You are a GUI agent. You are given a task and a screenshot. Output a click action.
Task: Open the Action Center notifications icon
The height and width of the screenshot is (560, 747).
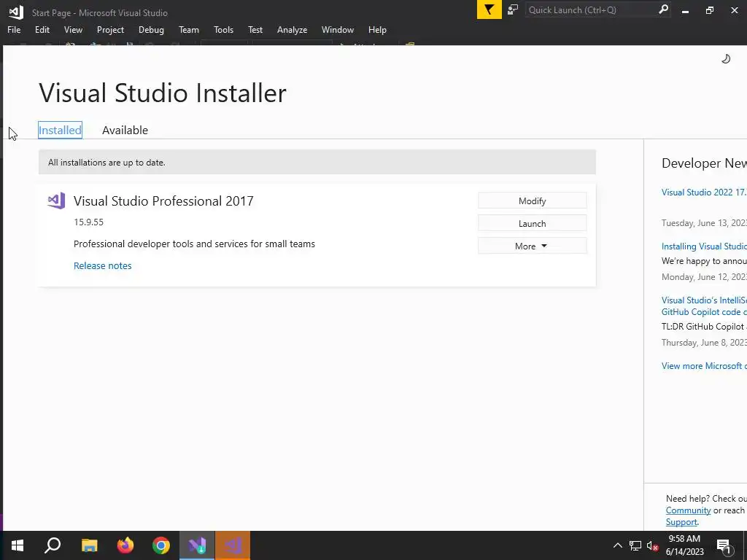(x=724, y=545)
